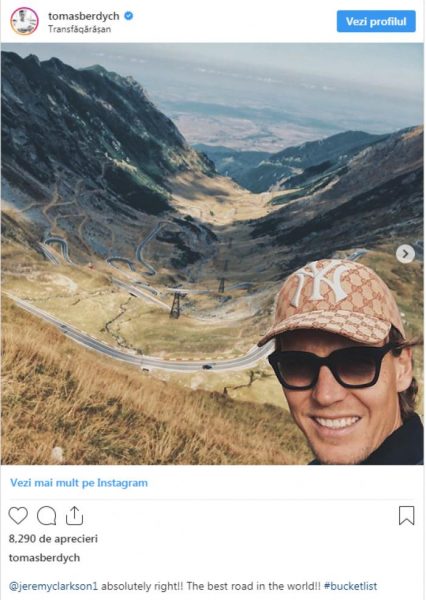The height and width of the screenshot is (600, 426).
Task: Click the blue verified badge next to tomasberdych
Action: [129, 16]
